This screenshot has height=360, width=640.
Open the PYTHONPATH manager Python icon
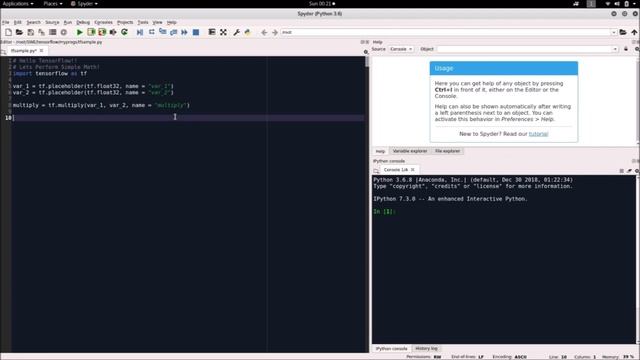point(247,32)
